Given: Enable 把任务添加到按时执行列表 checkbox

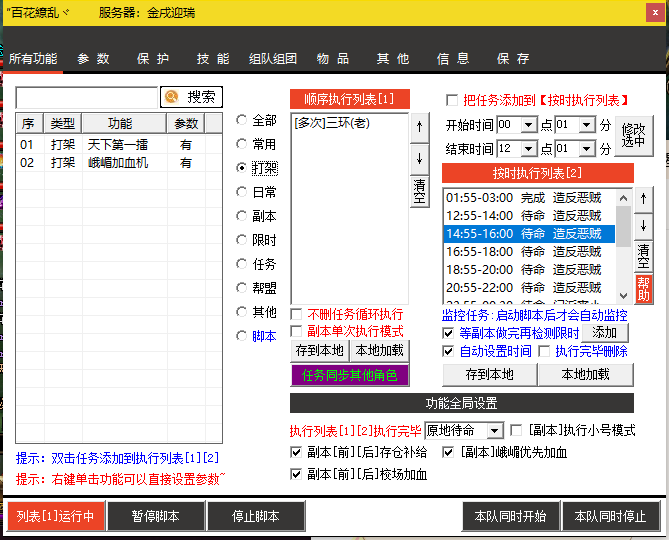Looking at the screenshot, I should tap(452, 100).
